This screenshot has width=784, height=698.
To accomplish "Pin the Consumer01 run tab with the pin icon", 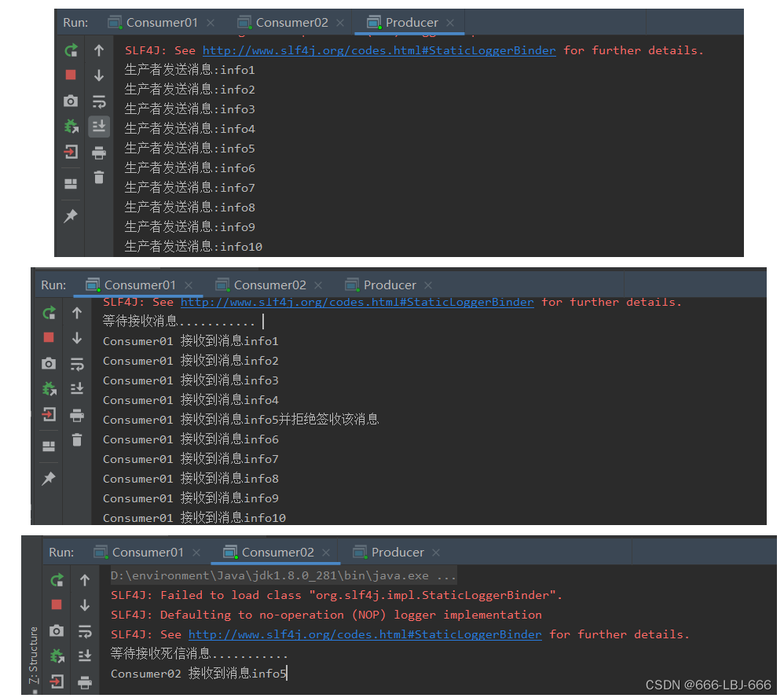I will [49, 479].
